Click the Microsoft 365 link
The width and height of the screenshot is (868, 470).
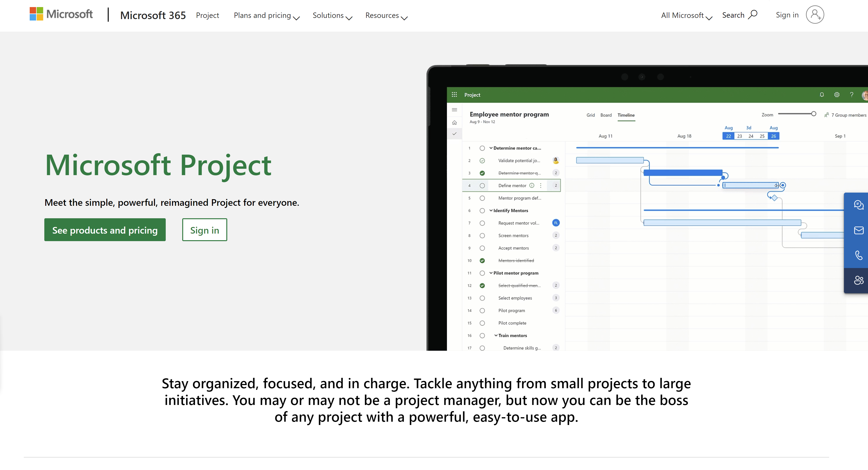(x=153, y=15)
